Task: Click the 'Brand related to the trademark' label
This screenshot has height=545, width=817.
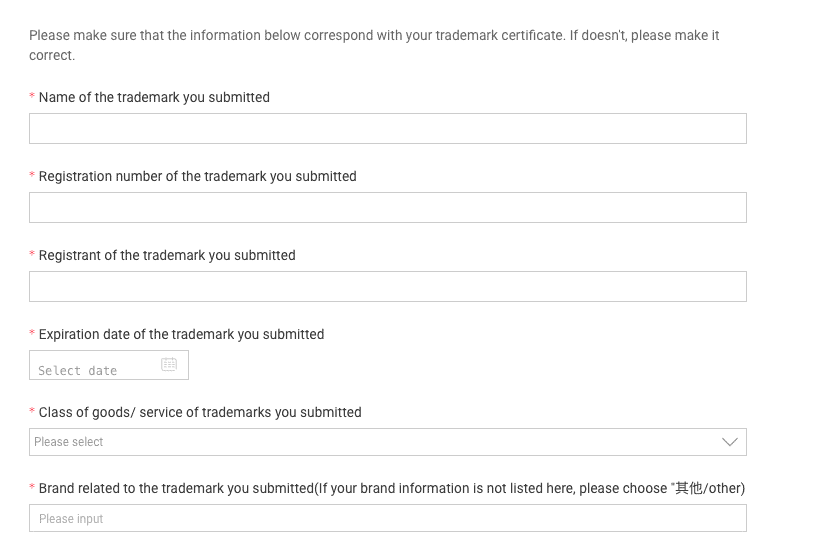Action: point(391,488)
